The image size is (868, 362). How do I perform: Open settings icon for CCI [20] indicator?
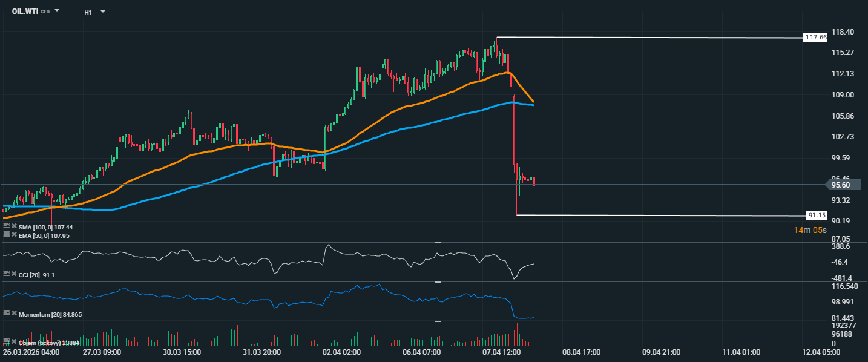click(x=7, y=274)
